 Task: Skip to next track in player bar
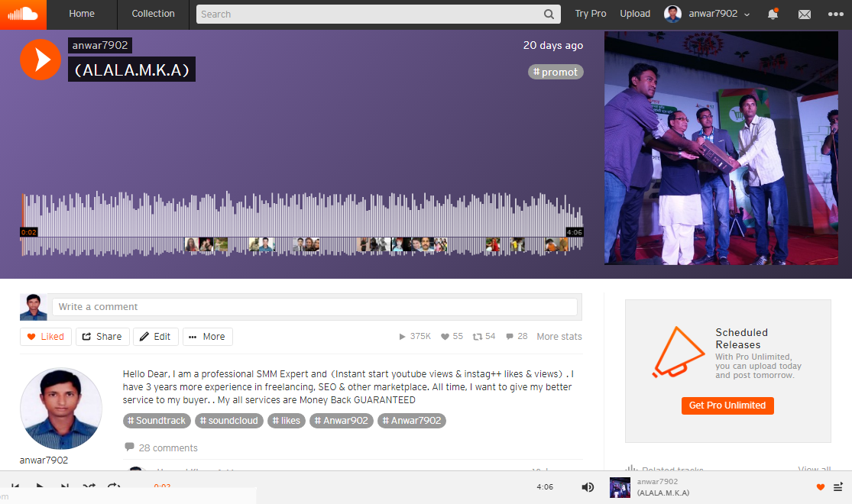pyautogui.click(x=65, y=486)
